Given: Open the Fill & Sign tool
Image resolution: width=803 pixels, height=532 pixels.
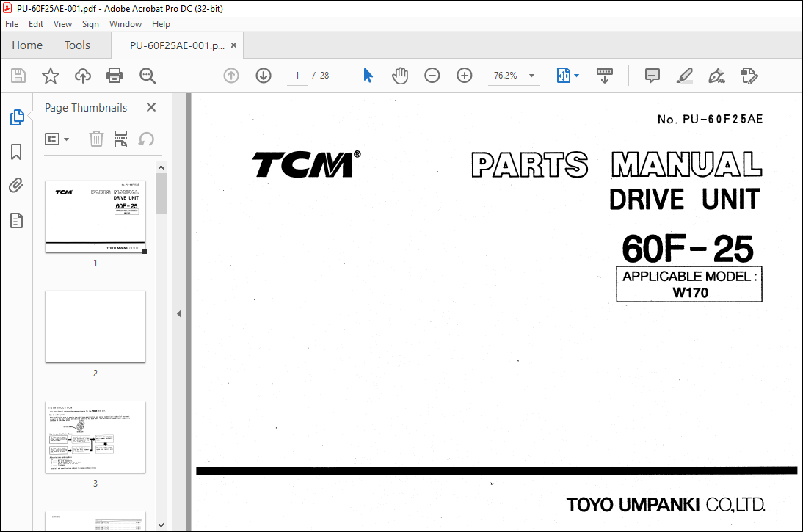Looking at the screenshot, I should [x=716, y=76].
